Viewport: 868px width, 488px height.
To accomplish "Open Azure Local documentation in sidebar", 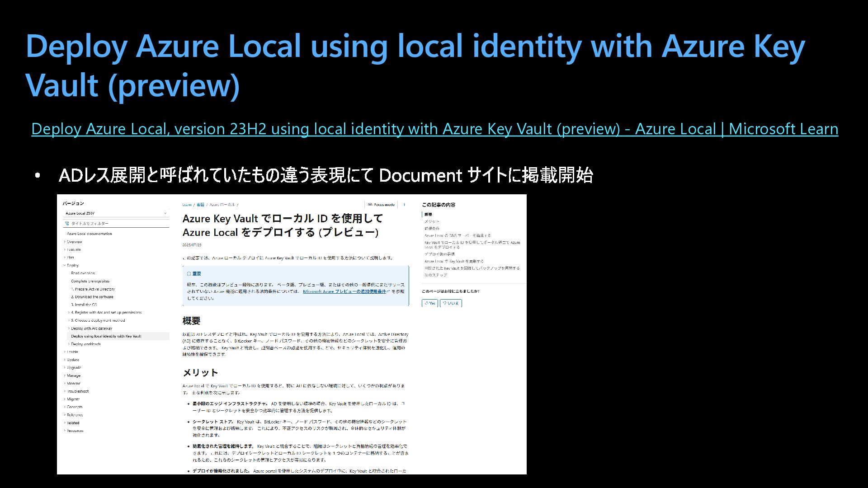I will [x=89, y=234].
